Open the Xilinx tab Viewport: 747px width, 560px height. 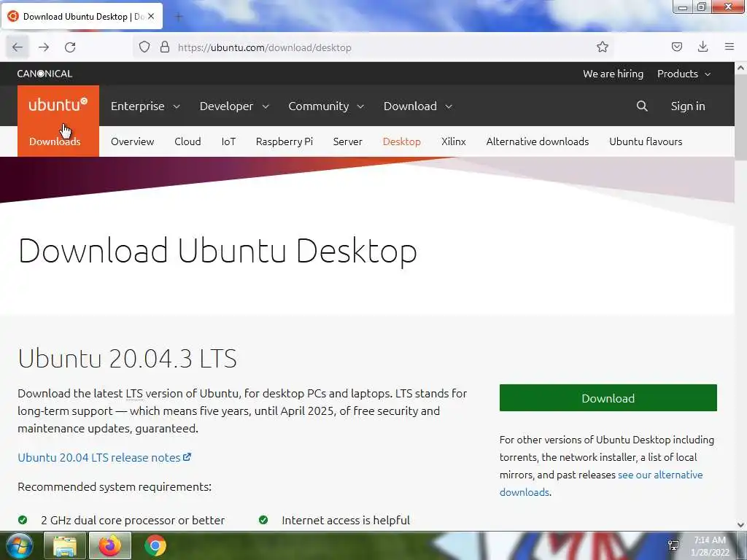454,141
